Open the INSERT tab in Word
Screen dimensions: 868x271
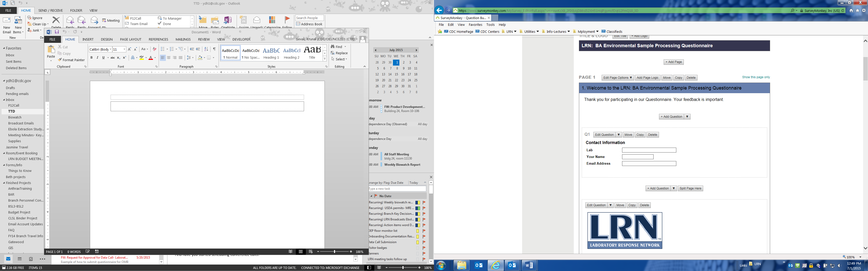pos(88,39)
